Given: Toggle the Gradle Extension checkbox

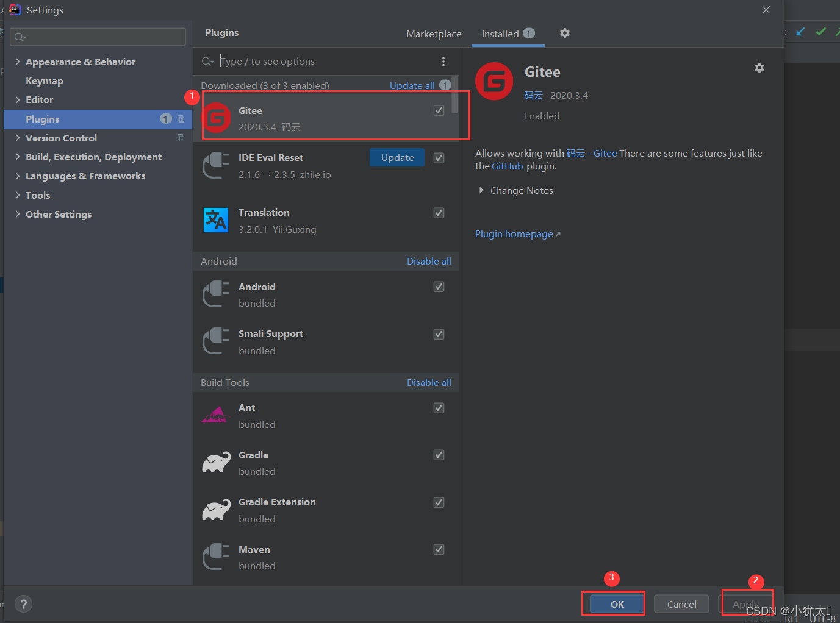Looking at the screenshot, I should (x=439, y=502).
